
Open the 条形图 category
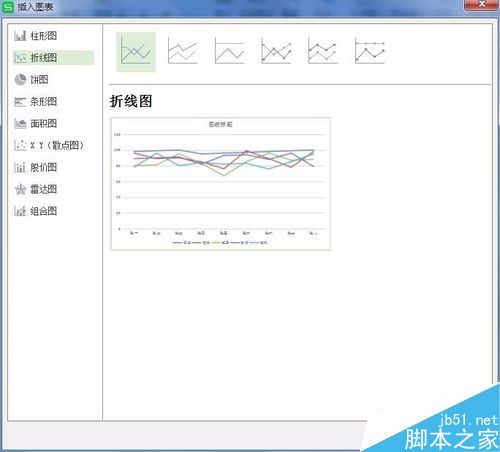click(44, 102)
